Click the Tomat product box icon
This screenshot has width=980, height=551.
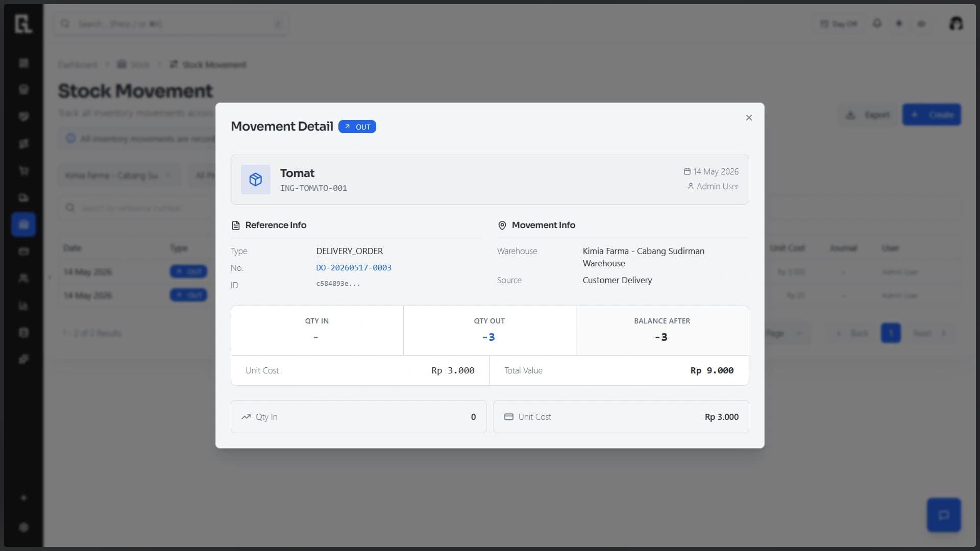[256, 180]
